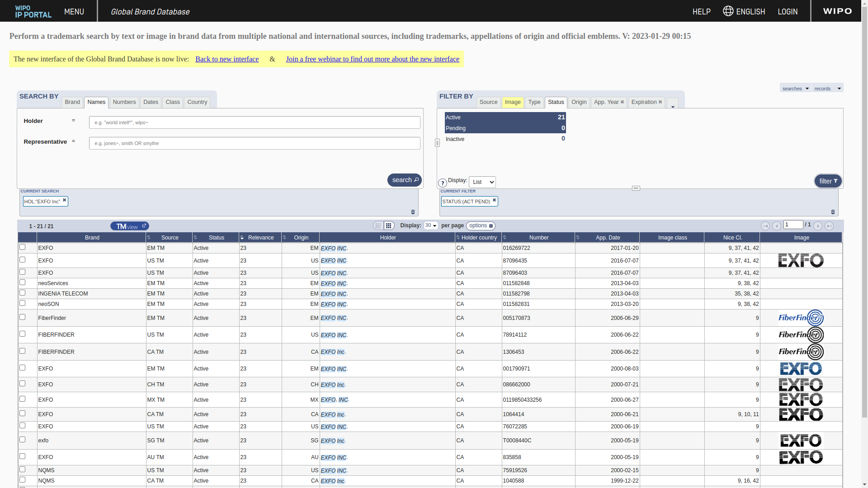Open the MENU in the top bar

point(74,11)
